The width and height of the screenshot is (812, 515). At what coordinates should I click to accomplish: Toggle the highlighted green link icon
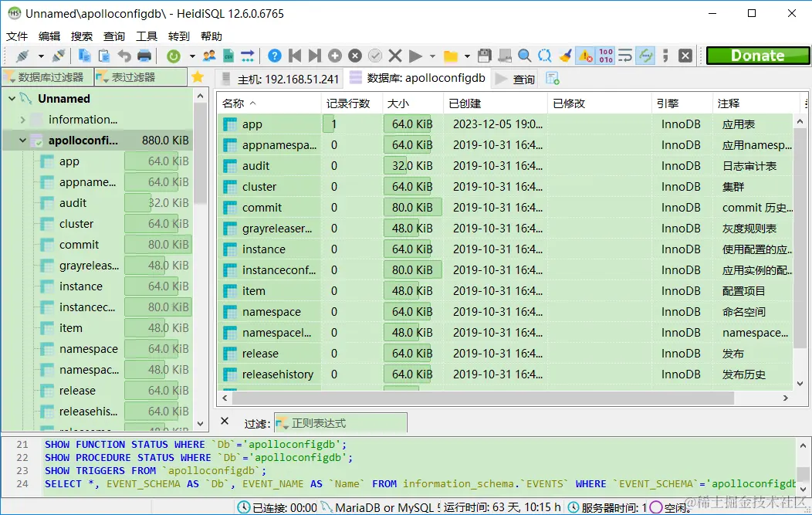click(x=646, y=56)
